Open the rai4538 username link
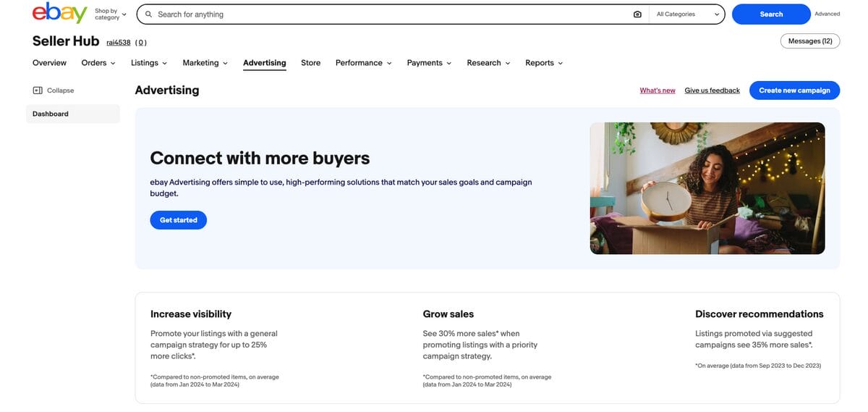This screenshot has height=412, width=868. point(119,43)
